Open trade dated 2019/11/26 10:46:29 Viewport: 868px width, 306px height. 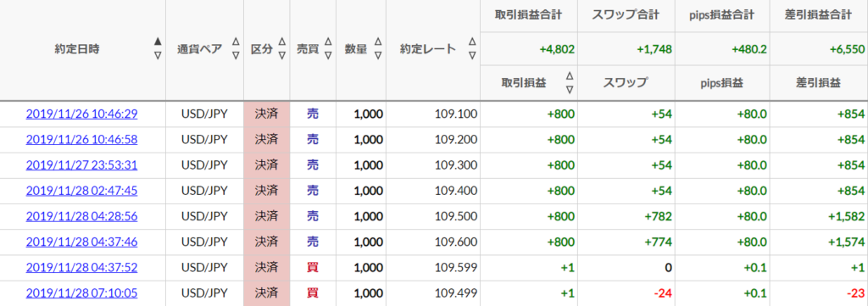point(81,114)
